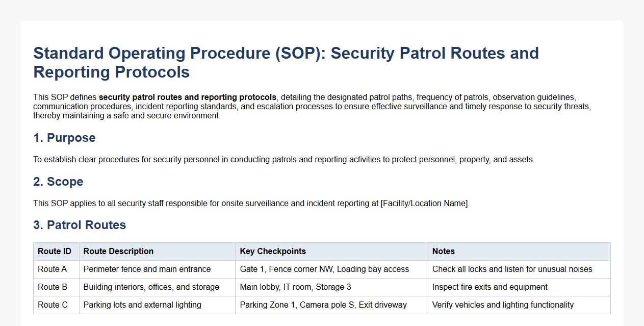This screenshot has width=644, height=326.
Task: Select the "Route B" table cell
Action: coord(52,287)
